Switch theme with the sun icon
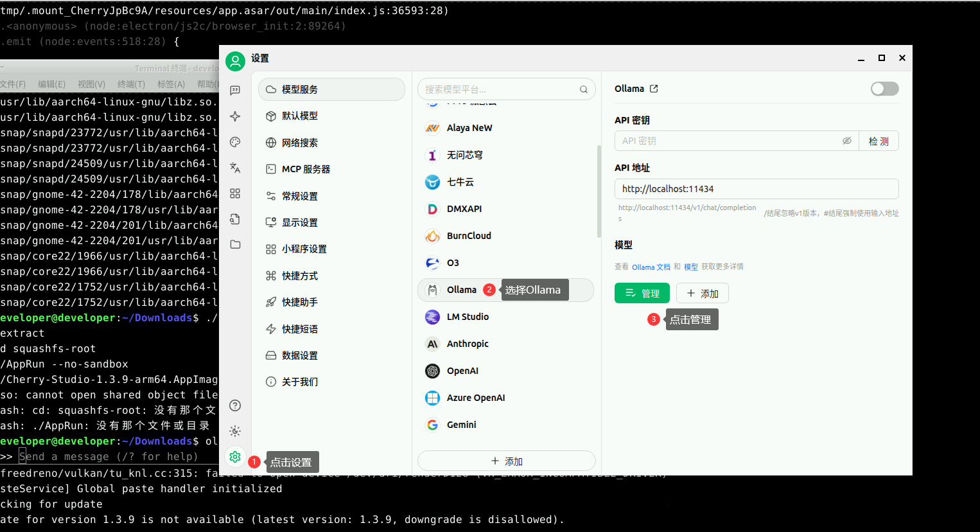The height and width of the screenshot is (532, 980). click(235, 431)
